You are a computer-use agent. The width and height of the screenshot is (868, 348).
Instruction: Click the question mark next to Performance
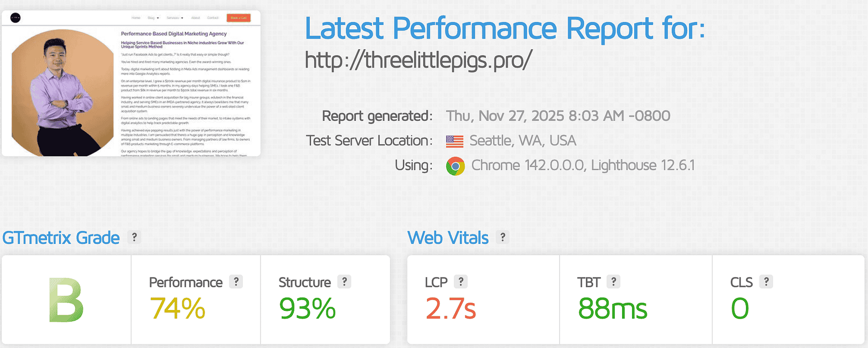pyautogui.click(x=236, y=281)
